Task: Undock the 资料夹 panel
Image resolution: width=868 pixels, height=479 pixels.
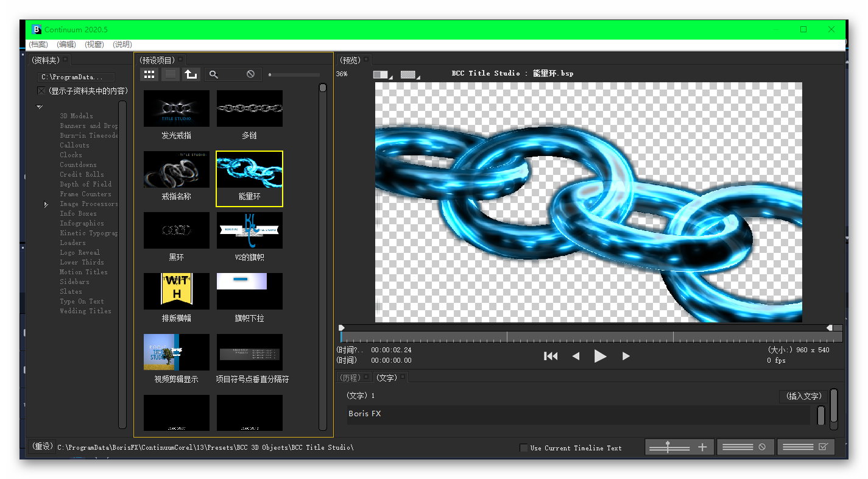Action: 66,60
